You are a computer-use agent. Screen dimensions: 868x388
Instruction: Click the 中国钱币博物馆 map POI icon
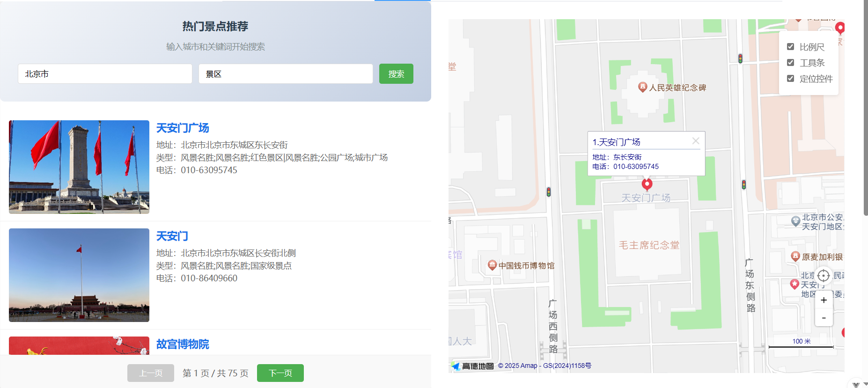point(492,265)
